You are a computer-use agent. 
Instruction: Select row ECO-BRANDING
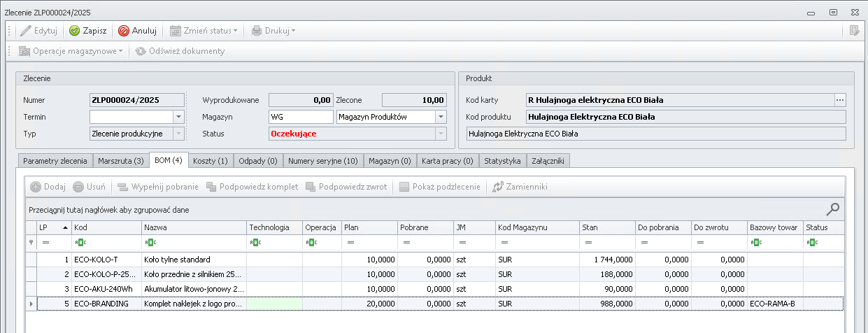434,304
